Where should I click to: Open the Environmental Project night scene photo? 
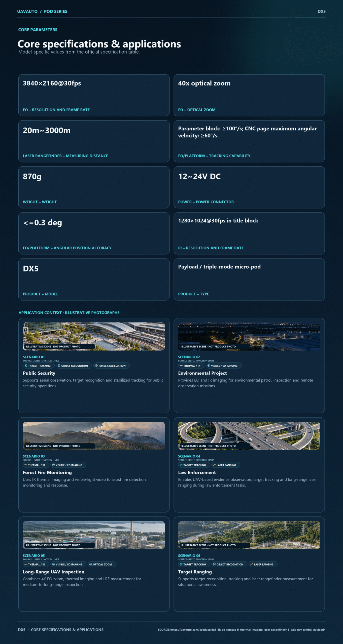coord(249,337)
